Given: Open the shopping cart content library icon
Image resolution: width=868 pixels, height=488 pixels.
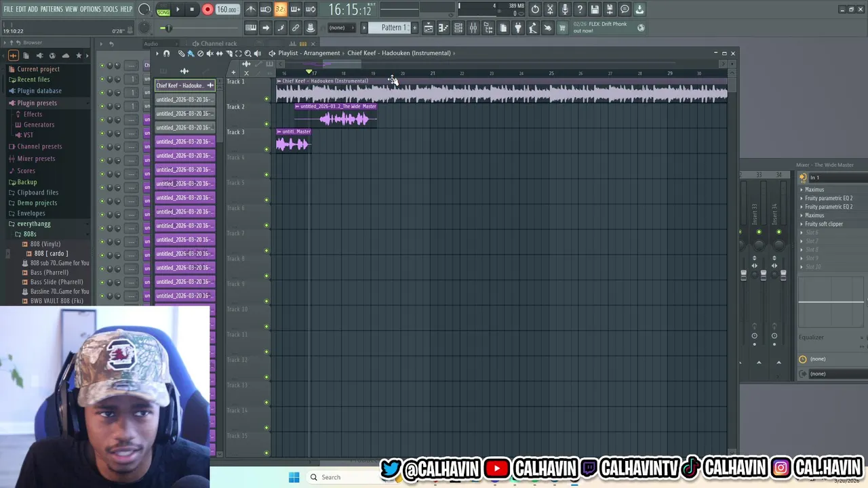Looking at the screenshot, I should (562, 28).
